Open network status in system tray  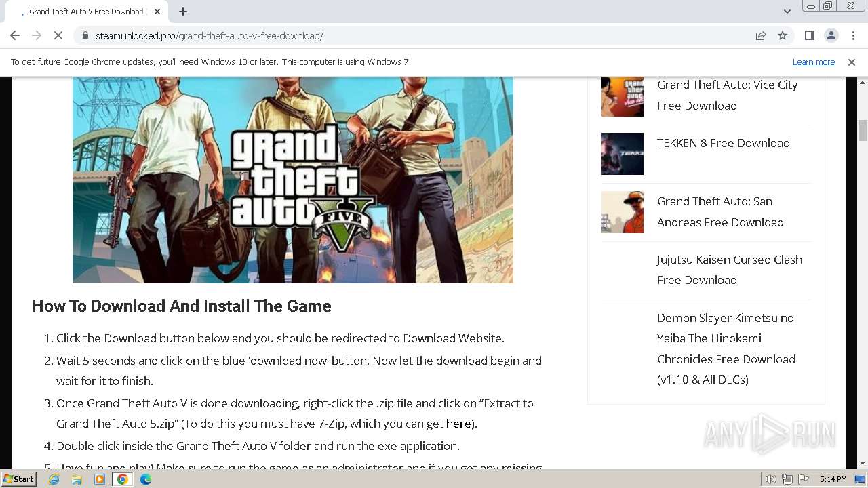(x=787, y=479)
